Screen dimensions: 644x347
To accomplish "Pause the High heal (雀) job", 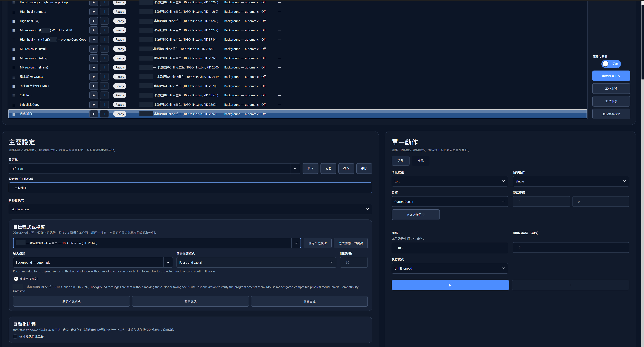I will pos(104,21).
